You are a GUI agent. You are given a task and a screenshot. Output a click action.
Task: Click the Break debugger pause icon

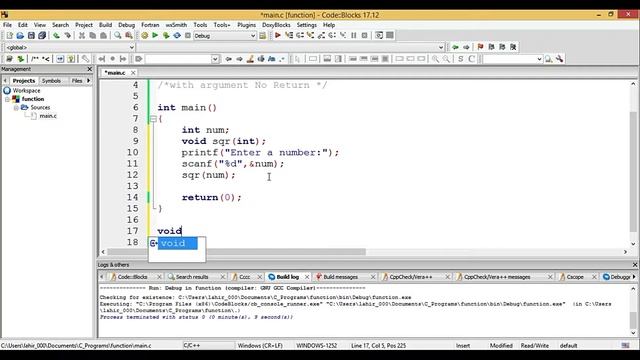pos(353,36)
